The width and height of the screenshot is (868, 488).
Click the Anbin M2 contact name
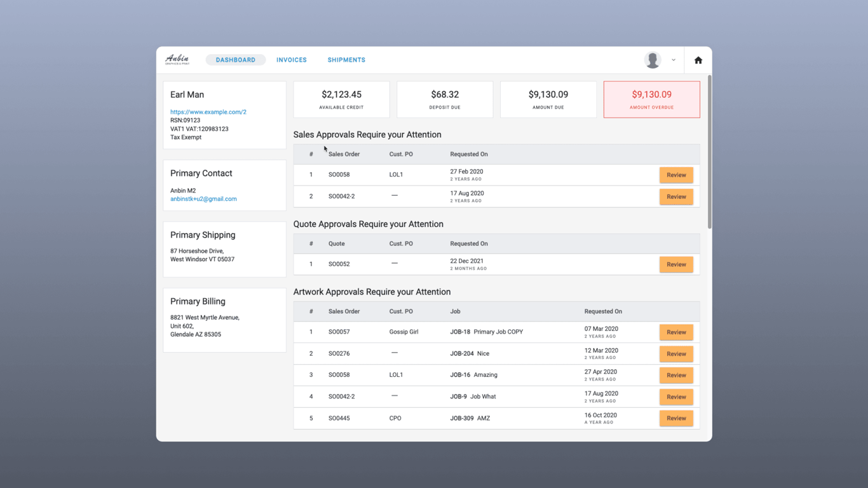183,191
